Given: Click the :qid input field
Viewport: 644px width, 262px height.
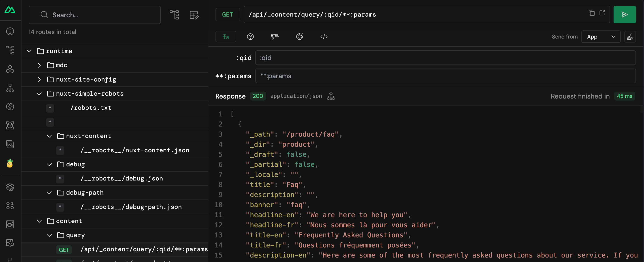Looking at the screenshot, I should point(445,58).
